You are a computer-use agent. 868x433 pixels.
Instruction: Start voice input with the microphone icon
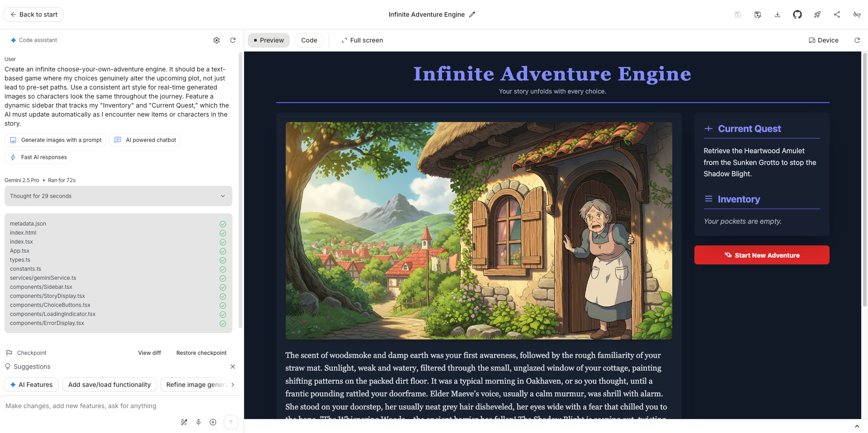pos(198,422)
